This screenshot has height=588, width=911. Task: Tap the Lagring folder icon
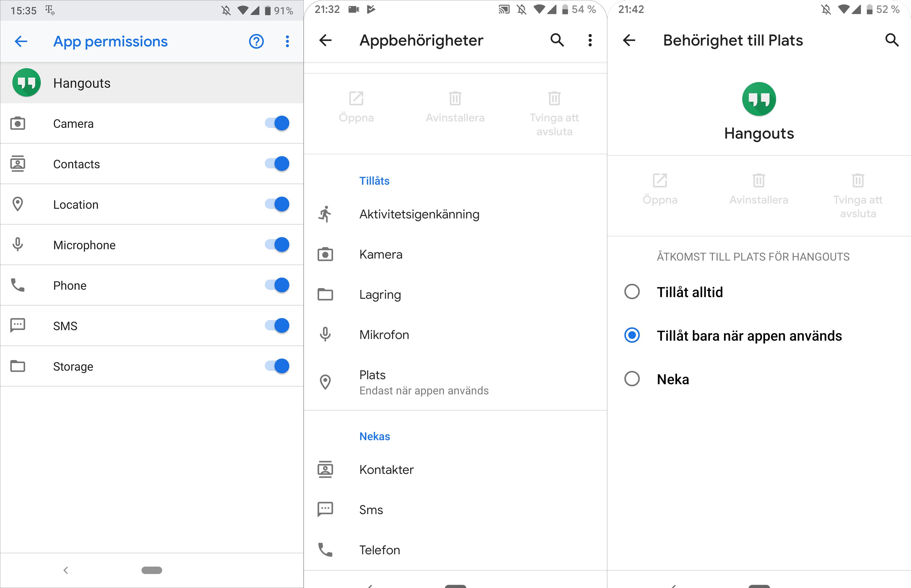point(325,294)
